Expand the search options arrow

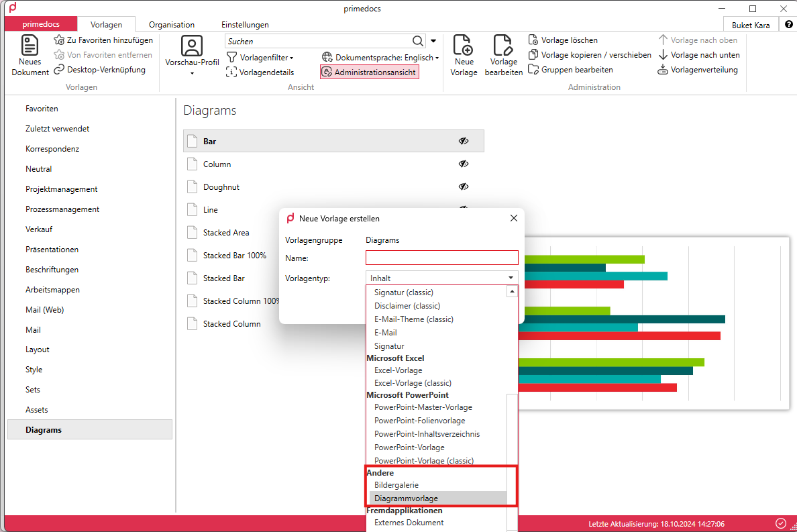point(433,41)
